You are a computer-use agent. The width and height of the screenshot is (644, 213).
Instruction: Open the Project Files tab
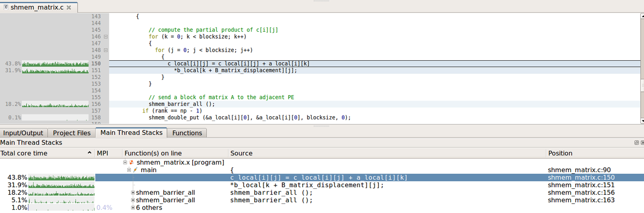click(71, 133)
